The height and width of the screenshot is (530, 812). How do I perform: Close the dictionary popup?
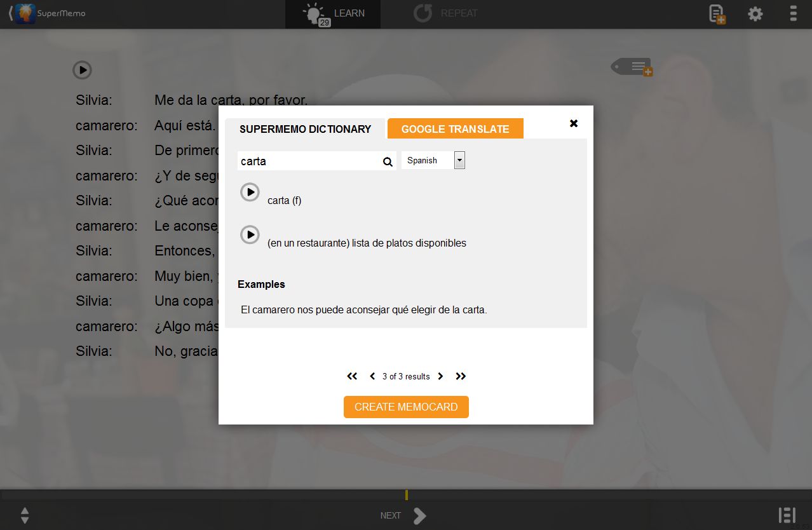[x=574, y=123]
